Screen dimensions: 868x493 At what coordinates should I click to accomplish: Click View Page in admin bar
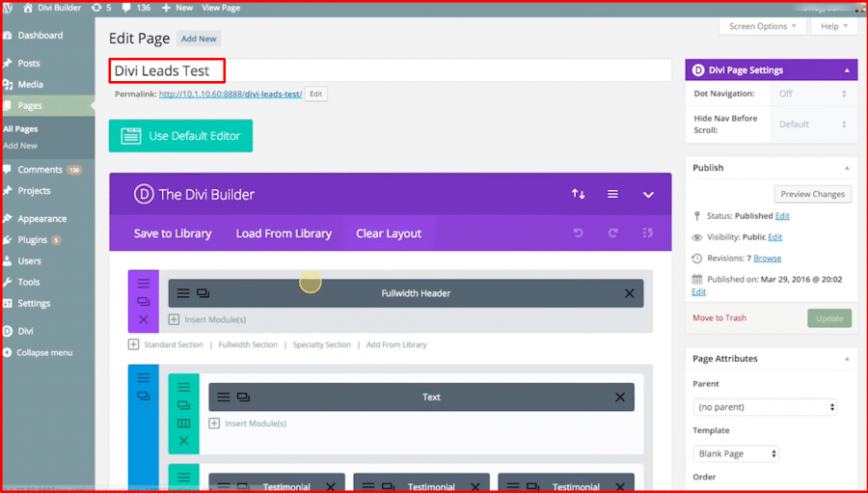pyautogui.click(x=221, y=8)
